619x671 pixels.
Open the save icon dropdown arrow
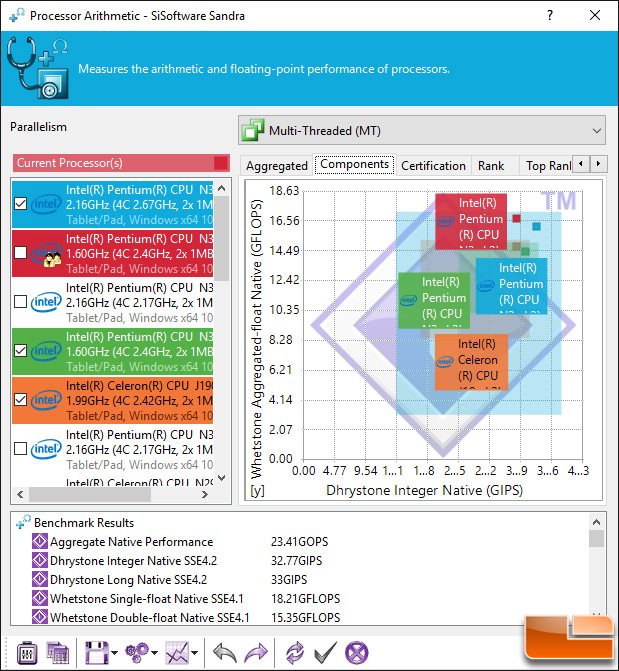point(114,653)
